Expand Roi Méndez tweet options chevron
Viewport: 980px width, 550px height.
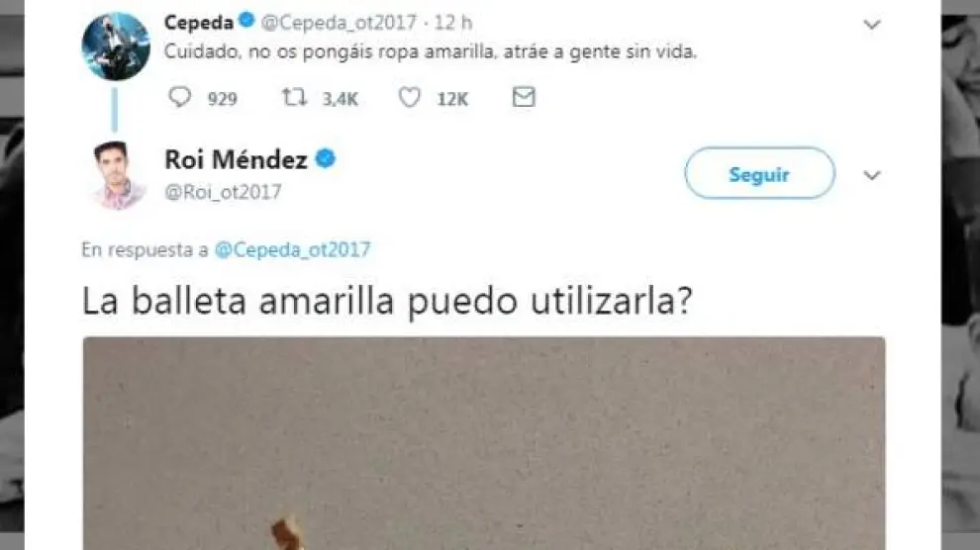(872, 175)
